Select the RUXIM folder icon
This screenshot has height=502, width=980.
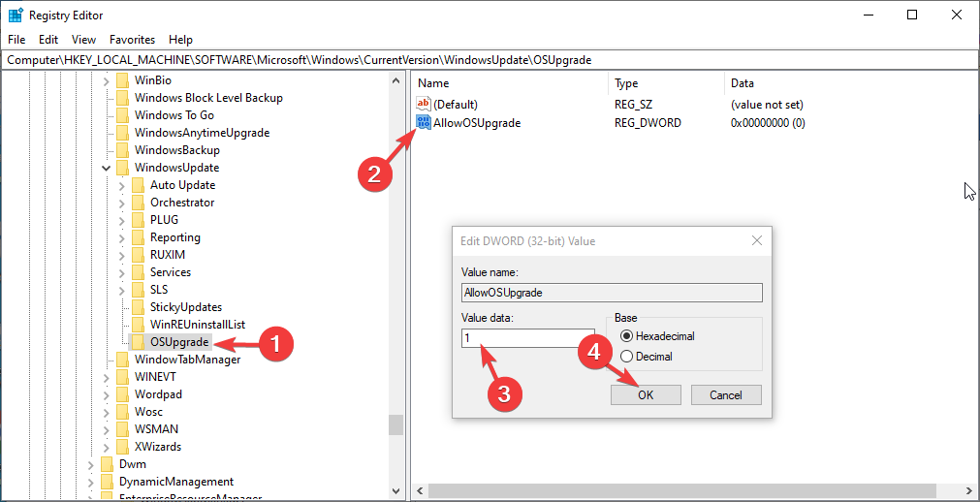click(x=139, y=255)
